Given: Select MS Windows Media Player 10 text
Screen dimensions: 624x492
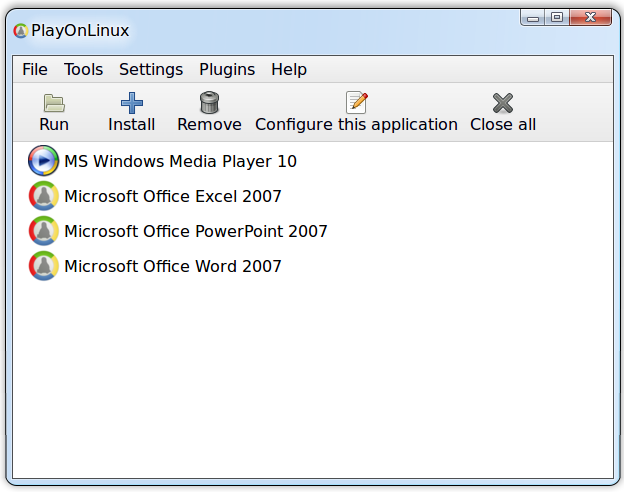Looking at the screenshot, I should pyautogui.click(x=180, y=161).
